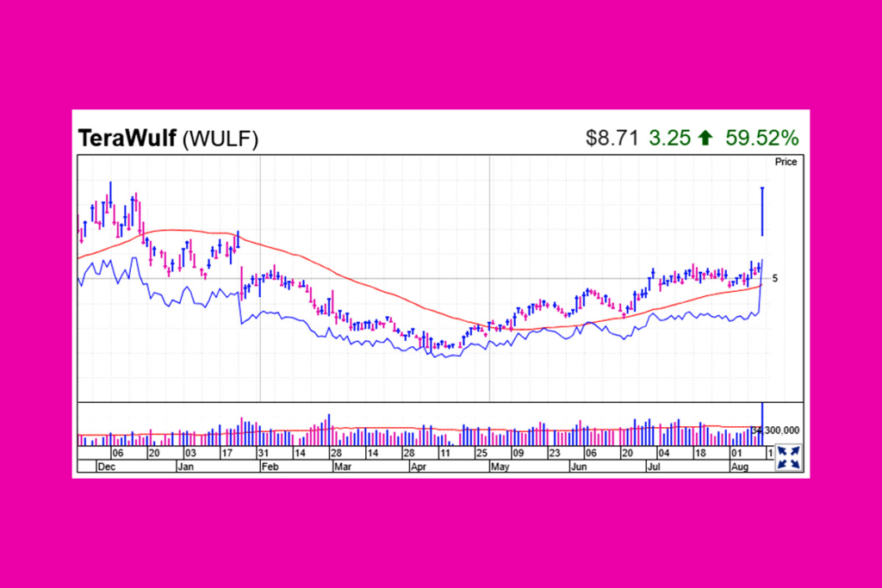
Task: Click the May gridline label
Action: (x=500, y=467)
